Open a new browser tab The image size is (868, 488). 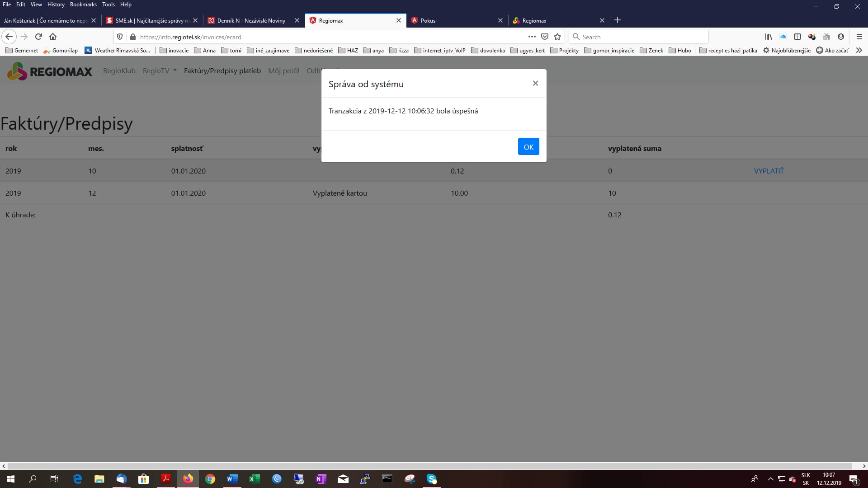coord(618,20)
